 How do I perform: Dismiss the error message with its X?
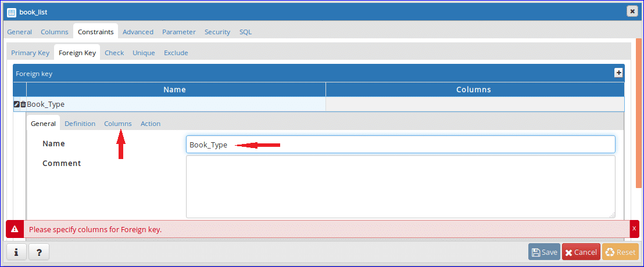[x=634, y=229]
